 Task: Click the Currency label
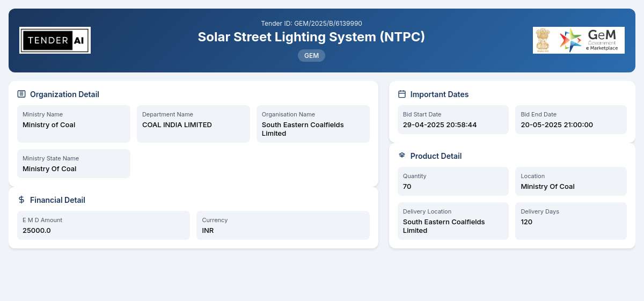[x=215, y=220]
